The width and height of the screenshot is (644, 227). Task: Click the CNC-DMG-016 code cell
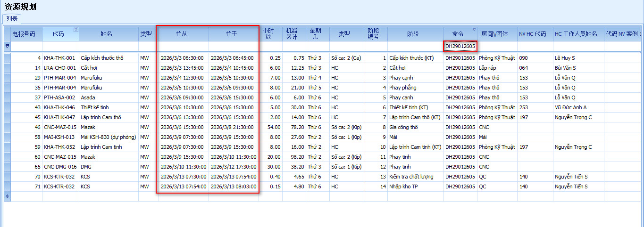pyautogui.click(x=60, y=167)
